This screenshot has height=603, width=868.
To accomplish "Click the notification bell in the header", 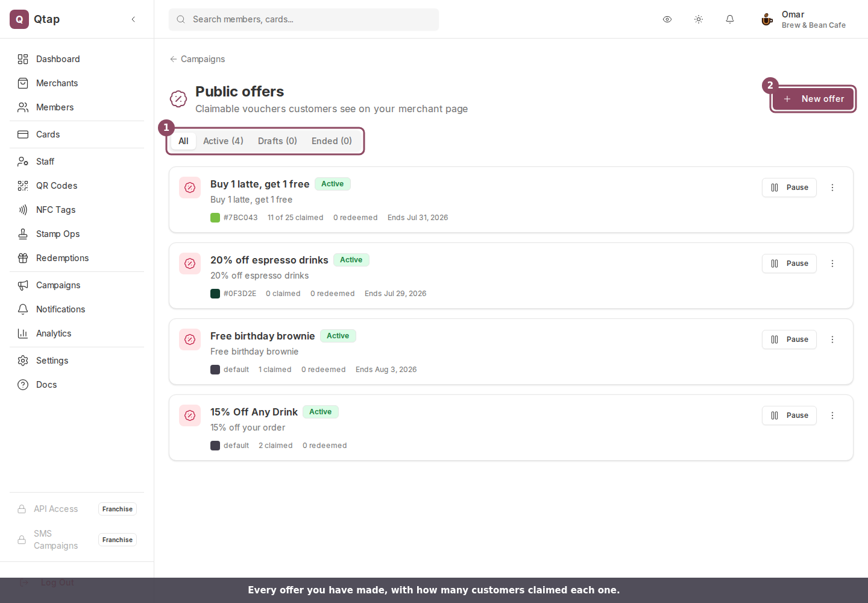I will (x=730, y=19).
